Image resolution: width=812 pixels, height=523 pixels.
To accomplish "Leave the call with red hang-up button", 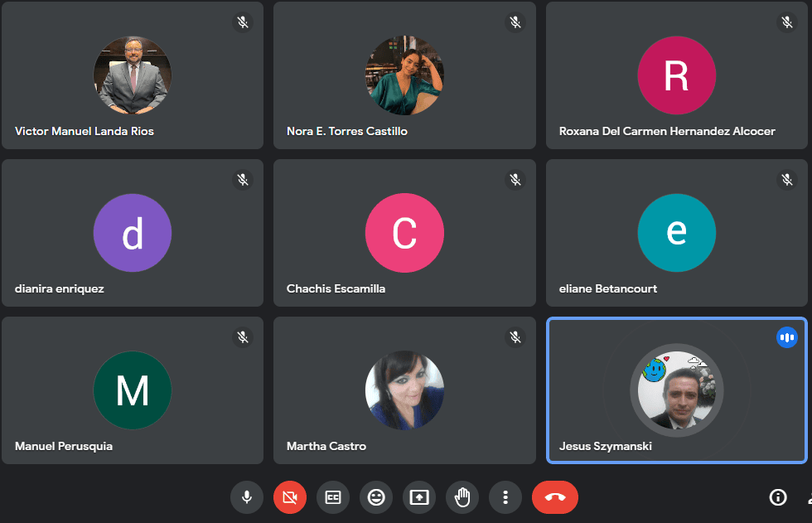I will click(555, 497).
